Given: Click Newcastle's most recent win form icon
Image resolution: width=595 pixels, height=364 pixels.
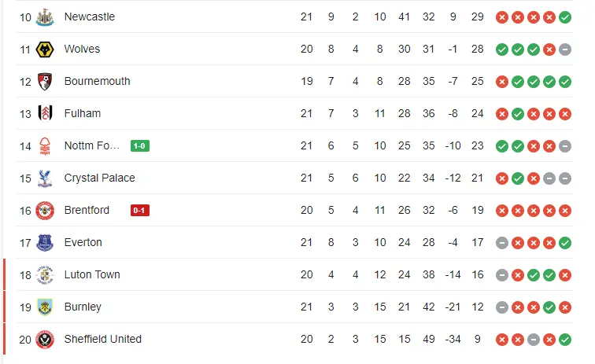Looking at the screenshot, I should pyautogui.click(x=565, y=17).
